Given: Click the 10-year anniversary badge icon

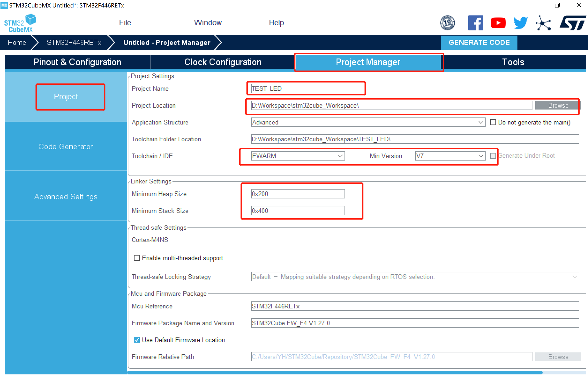Looking at the screenshot, I should (x=447, y=23).
